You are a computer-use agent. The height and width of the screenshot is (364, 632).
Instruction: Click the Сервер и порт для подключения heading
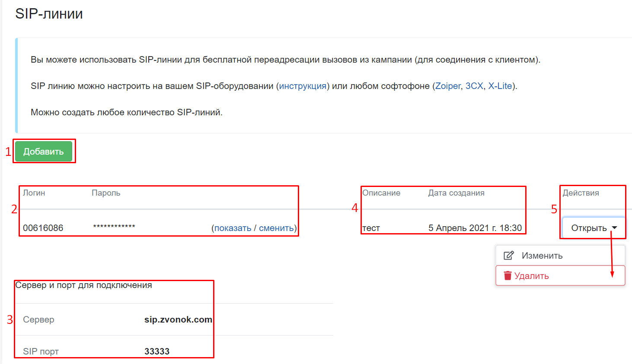(x=83, y=285)
